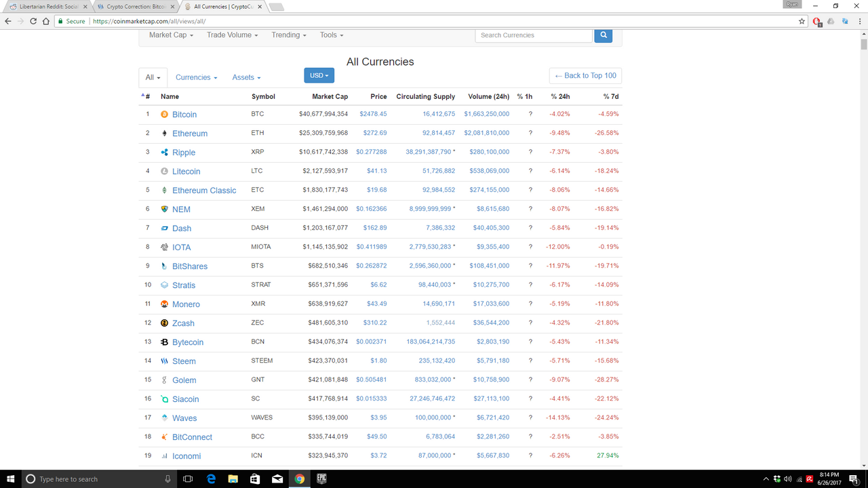Open the Ethereum Classic name link
The image size is (868, 488).
point(204,190)
